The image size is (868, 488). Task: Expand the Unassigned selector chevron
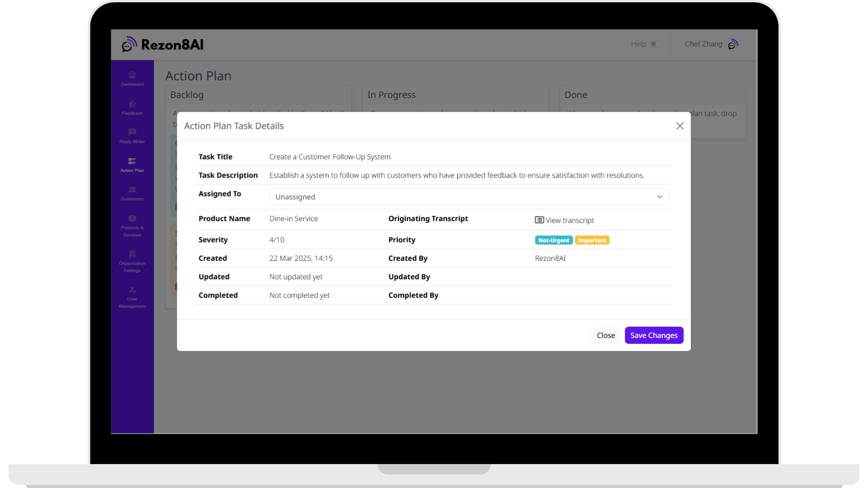[660, 197]
